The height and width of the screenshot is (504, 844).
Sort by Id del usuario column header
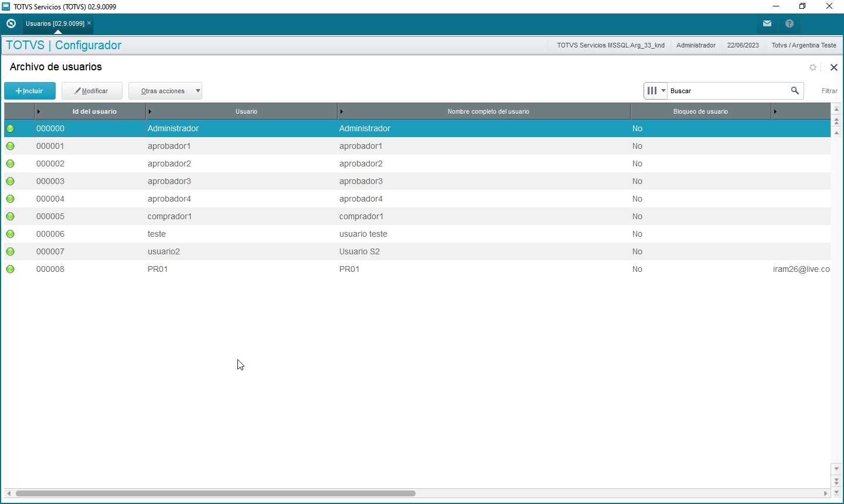tap(90, 111)
